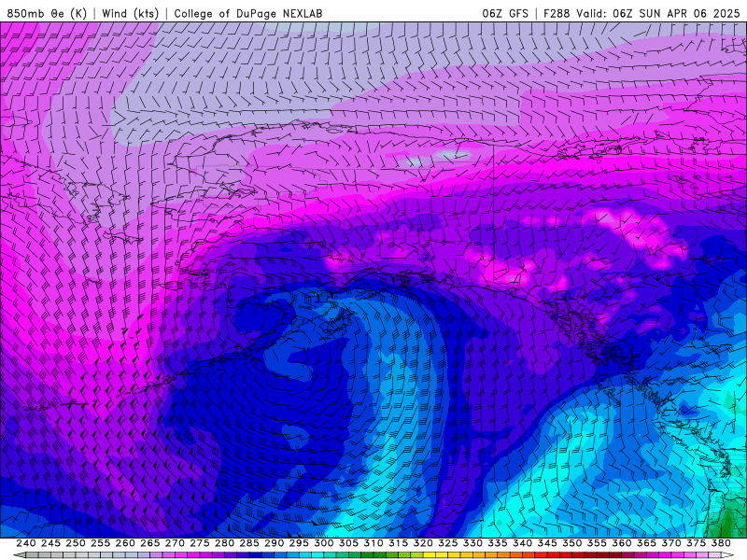
Task: Choose the 275 scale value
Action: [x=200, y=543]
